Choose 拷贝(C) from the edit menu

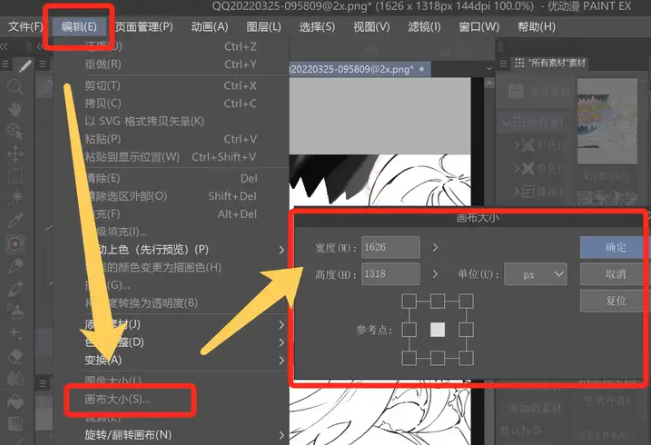172,103
